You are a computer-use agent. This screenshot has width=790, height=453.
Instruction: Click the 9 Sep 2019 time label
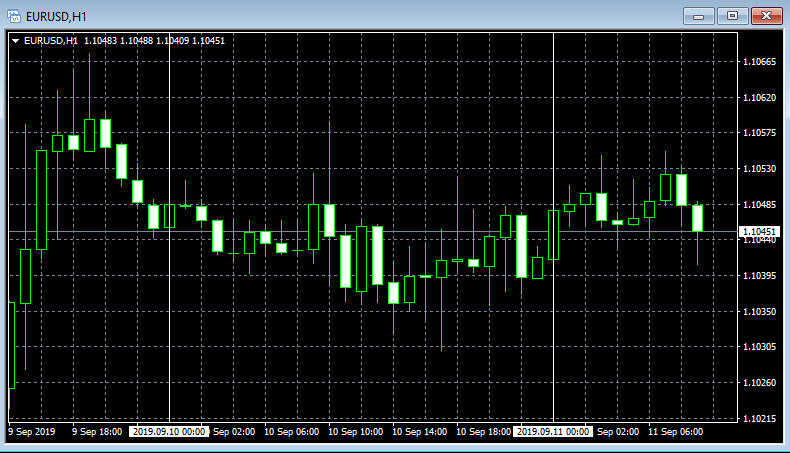click(32, 432)
